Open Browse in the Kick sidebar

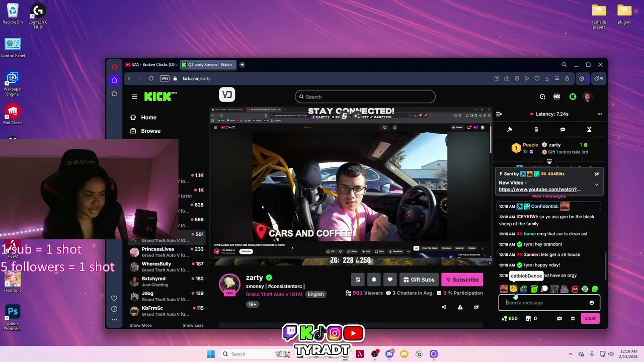[x=145, y=131]
